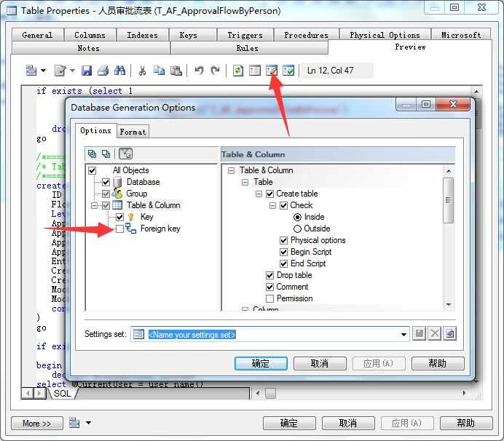Collapse the Table & Column tree node
The height and width of the screenshot is (441, 504).
tap(231, 170)
